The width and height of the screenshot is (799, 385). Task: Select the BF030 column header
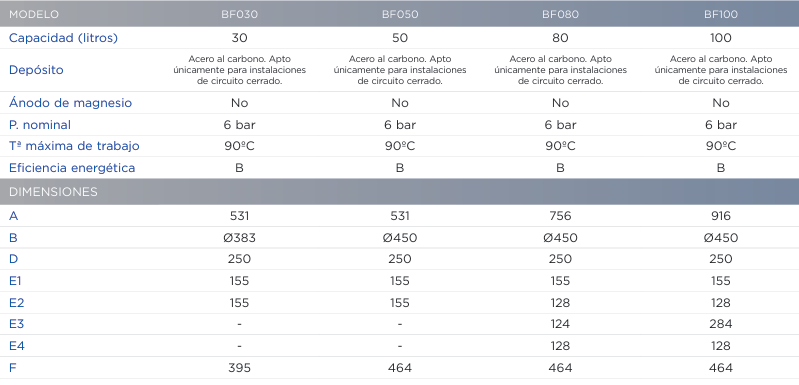pyautogui.click(x=239, y=14)
